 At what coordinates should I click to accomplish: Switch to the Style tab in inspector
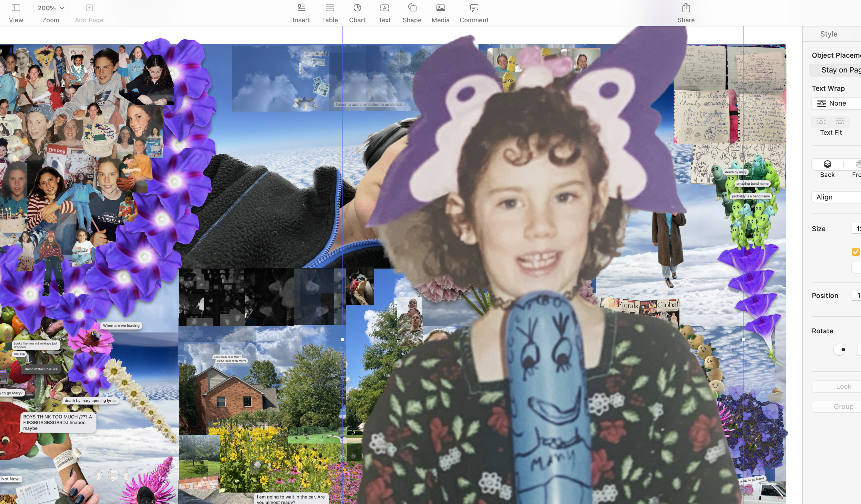(828, 34)
